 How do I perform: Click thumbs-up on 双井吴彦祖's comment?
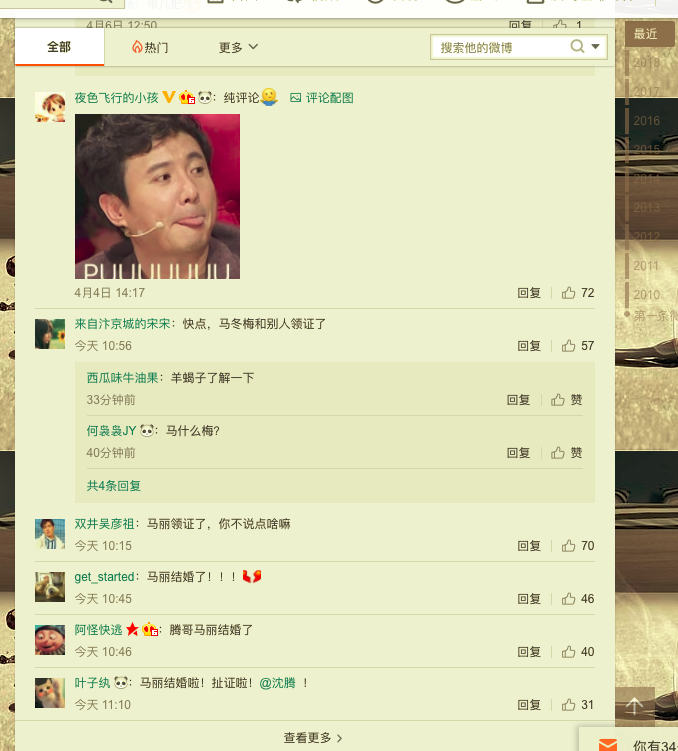click(x=569, y=546)
